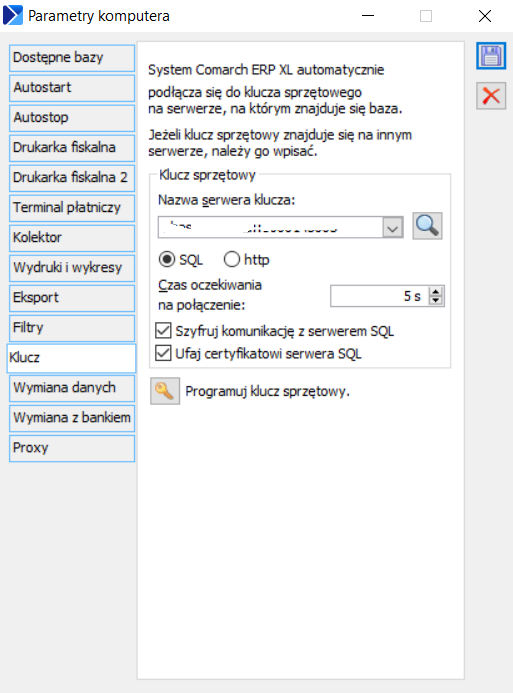Click the Comarch ERP XL logo in title bar
Viewport: 513px width, 693px height.
(12, 15)
